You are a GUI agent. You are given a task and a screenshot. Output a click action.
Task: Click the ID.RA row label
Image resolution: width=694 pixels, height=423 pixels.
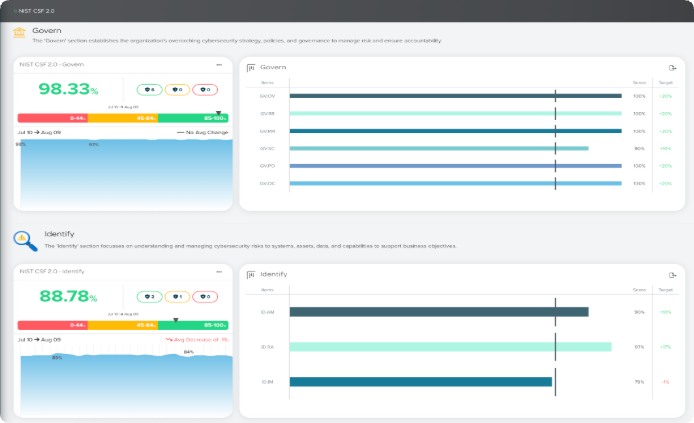tap(267, 347)
